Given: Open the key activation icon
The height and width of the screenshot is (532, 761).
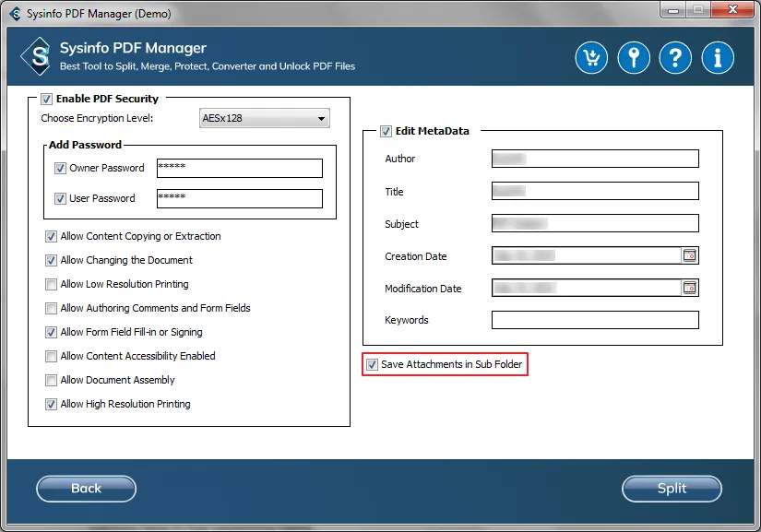Looking at the screenshot, I should [634, 58].
